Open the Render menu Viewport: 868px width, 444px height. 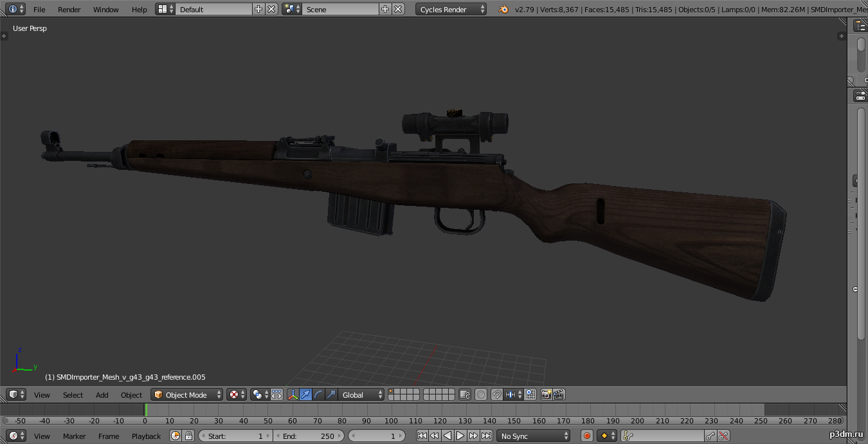pyautogui.click(x=69, y=9)
